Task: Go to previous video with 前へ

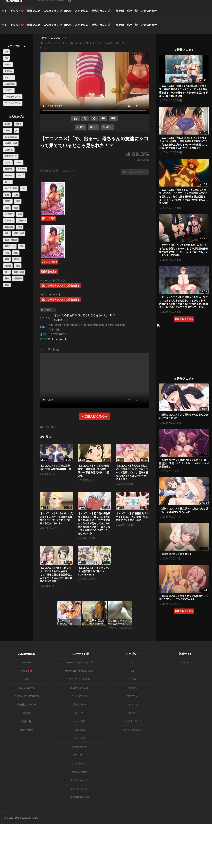Action: click(80, 127)
